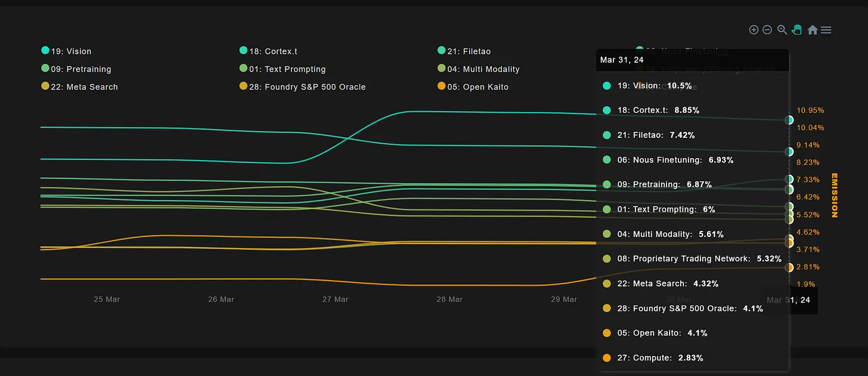Click the Vision data point on Mar 31
The height and width of the screenshot is (376, 868).
pyautogui.click(x=789, y=120)
